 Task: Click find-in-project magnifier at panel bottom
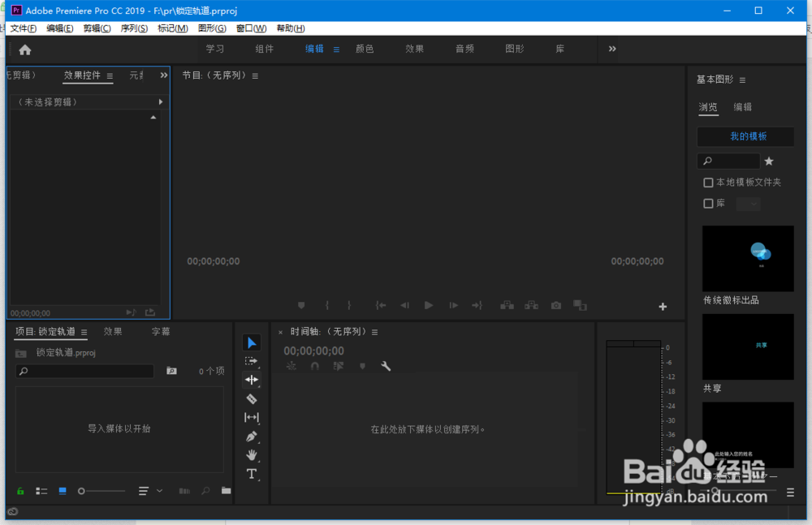tap(205, 490)
